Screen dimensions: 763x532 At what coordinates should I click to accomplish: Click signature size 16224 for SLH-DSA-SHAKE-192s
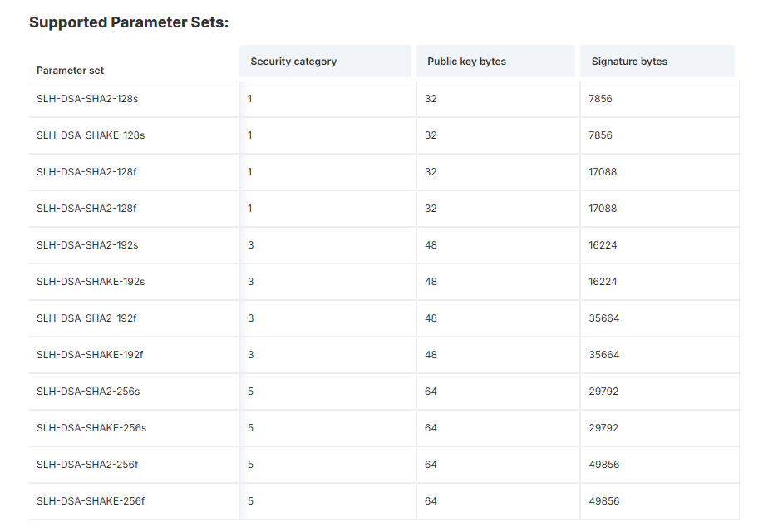pyautogui.click(x=603, y=281)
